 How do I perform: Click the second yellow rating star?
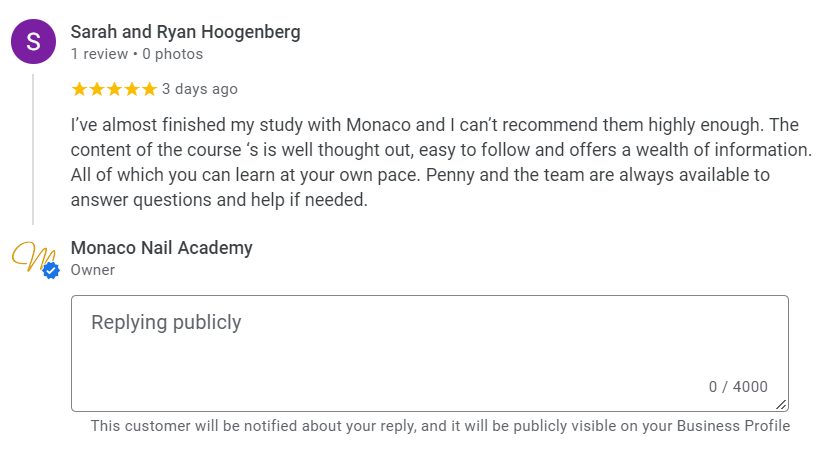(97, 89)
